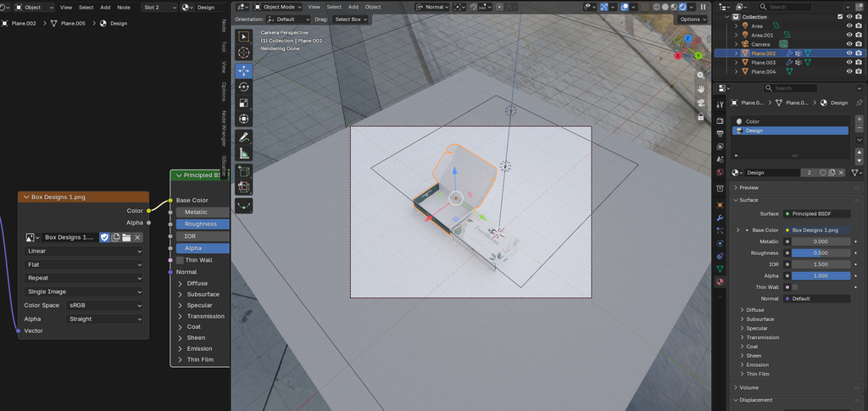Select the Color material slot
The image size is (868, 411).
click(x=790, y=121)
